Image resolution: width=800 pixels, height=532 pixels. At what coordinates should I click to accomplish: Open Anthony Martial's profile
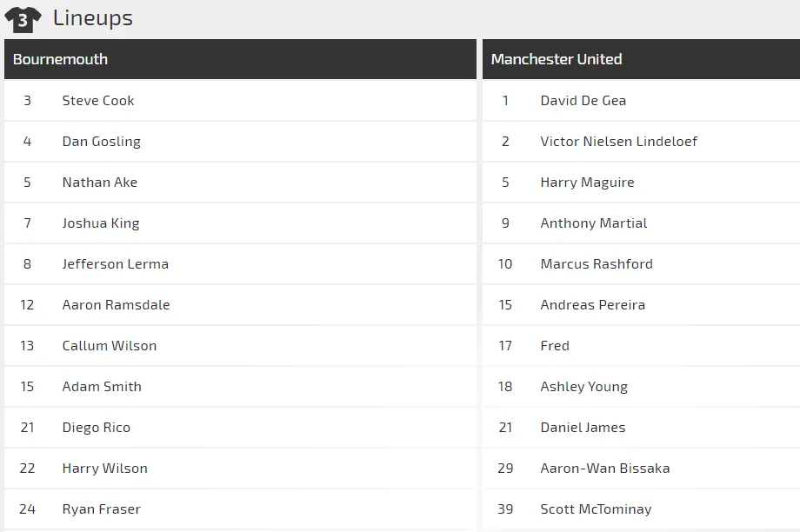594,223
